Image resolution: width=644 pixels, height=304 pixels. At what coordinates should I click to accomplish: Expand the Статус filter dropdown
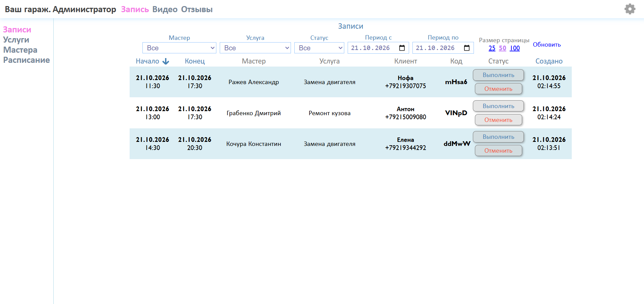tap(319, 48)
